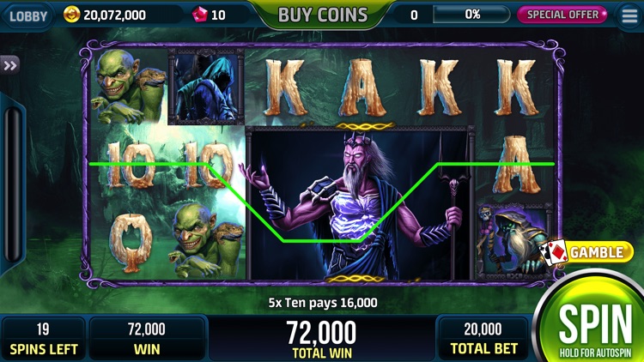Click the skeleton wizard symbol
Viewport: 644px width, 362px height.
coord(514,241)
